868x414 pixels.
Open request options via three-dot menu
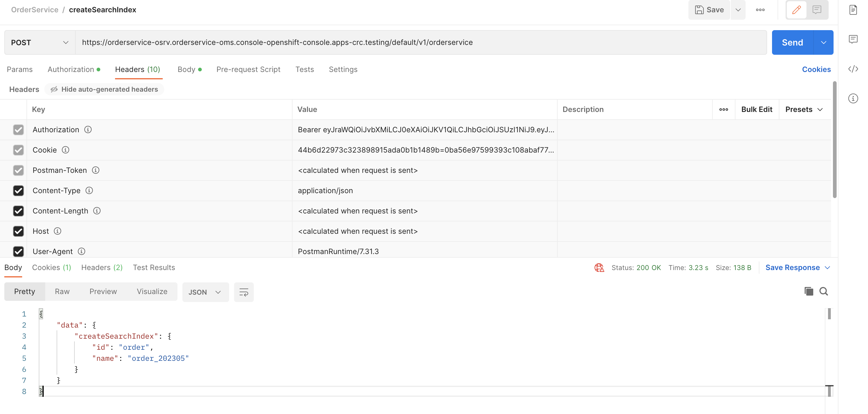pyautogui.click(x=761, y=10)
